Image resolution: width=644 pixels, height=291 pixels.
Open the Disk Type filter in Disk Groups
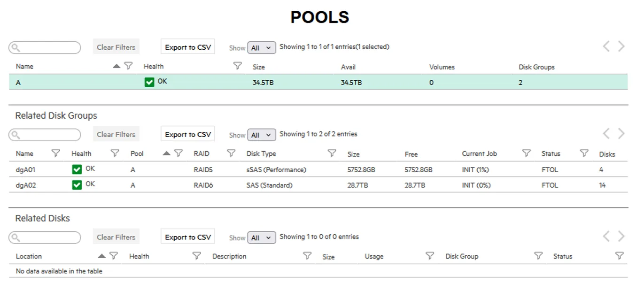click(332, 153)
